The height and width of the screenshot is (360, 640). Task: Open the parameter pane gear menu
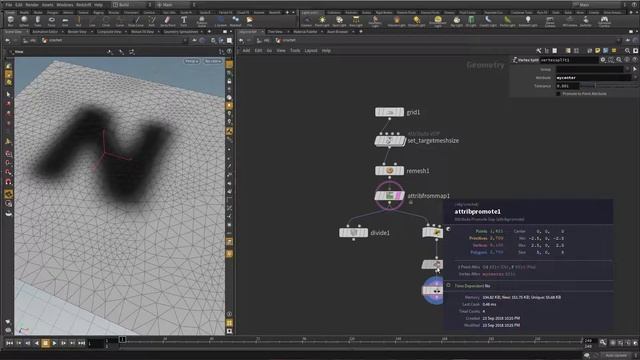603,60
